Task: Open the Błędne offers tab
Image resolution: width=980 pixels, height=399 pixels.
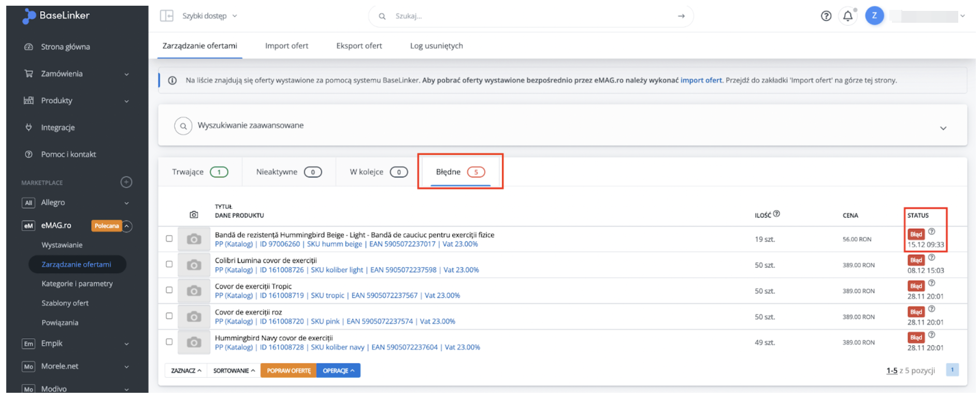Action: pyautogui.click(x=460, y=172)
